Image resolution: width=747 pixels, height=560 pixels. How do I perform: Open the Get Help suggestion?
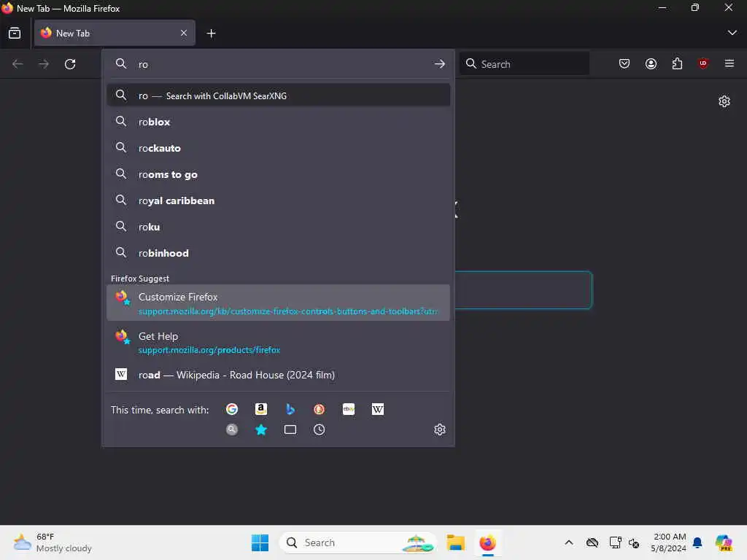tap(279, 343)
